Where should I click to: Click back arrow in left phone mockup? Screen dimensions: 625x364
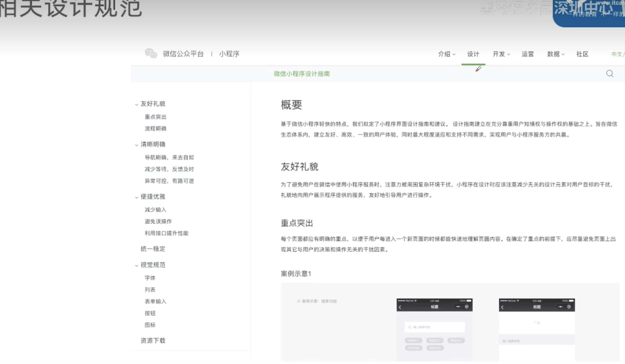[x=400, y=307]
